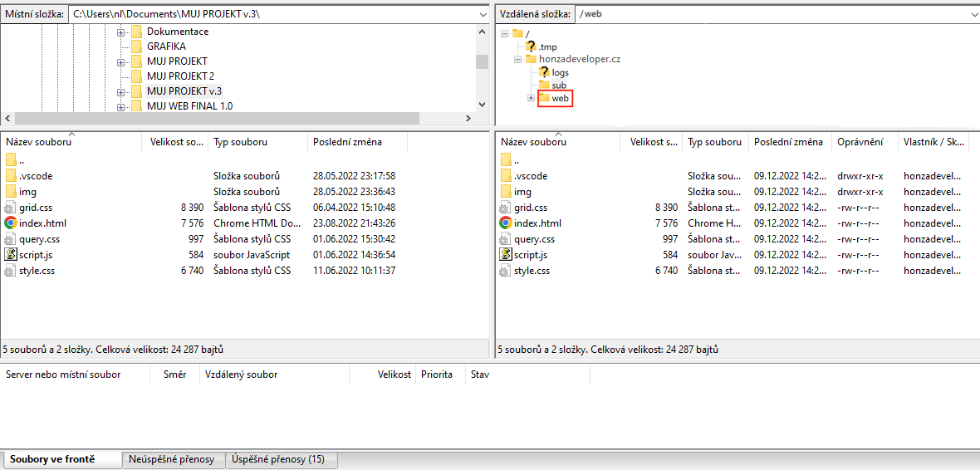Select MUJ WEB FINAL 1.0 folder in tree

pos(189,106)
